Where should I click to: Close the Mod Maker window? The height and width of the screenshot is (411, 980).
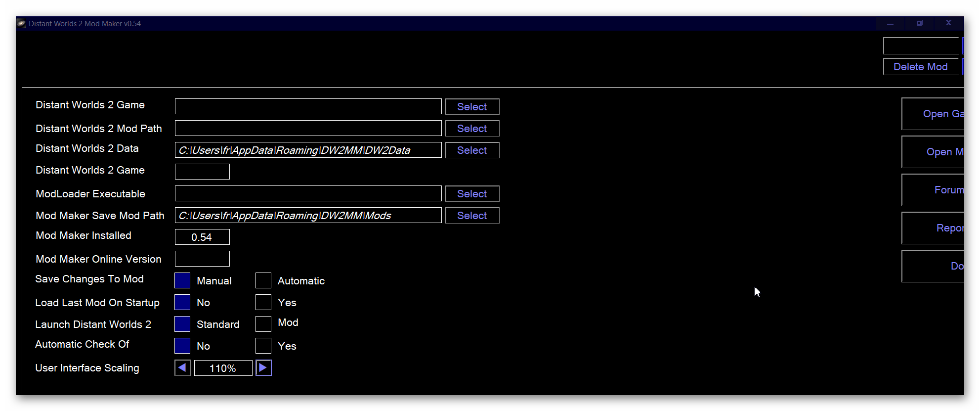(948, 23)
